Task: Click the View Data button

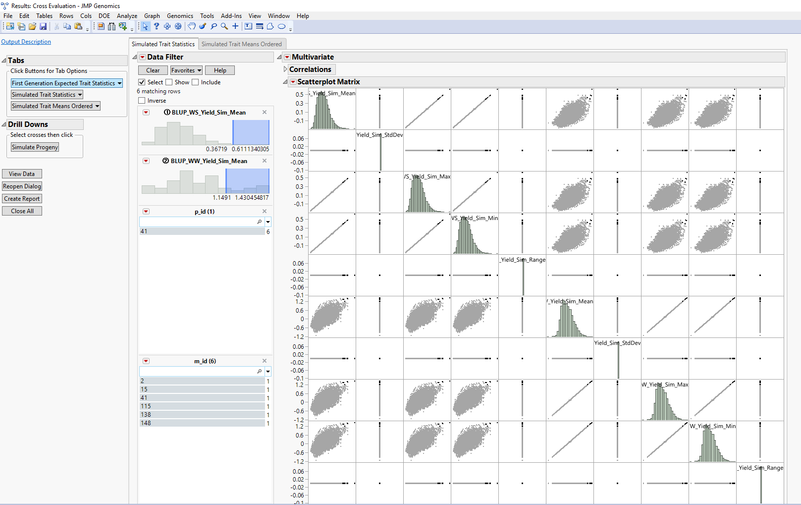Action: [22, 174]
